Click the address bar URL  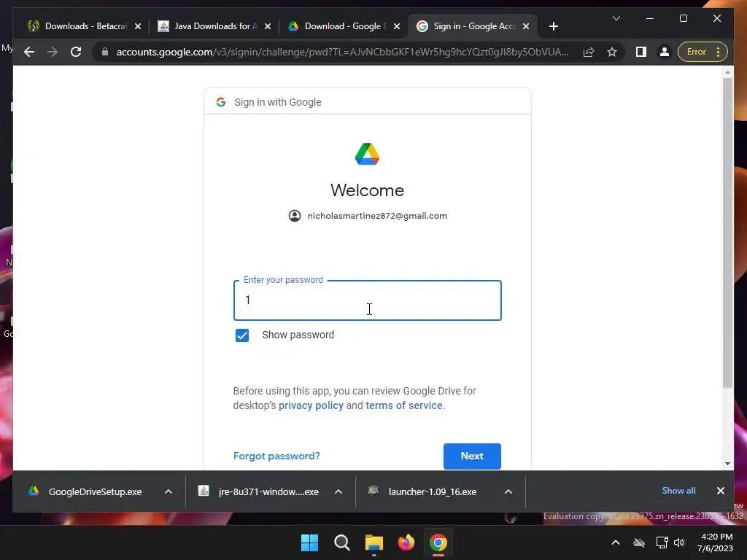pyautogui.click(x=343, y=52)
